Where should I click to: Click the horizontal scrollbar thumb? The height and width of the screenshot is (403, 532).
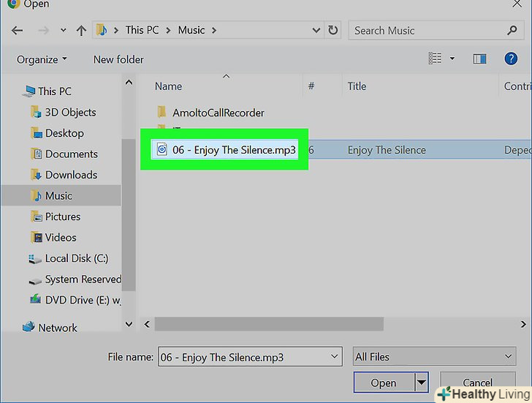(269, 324)
